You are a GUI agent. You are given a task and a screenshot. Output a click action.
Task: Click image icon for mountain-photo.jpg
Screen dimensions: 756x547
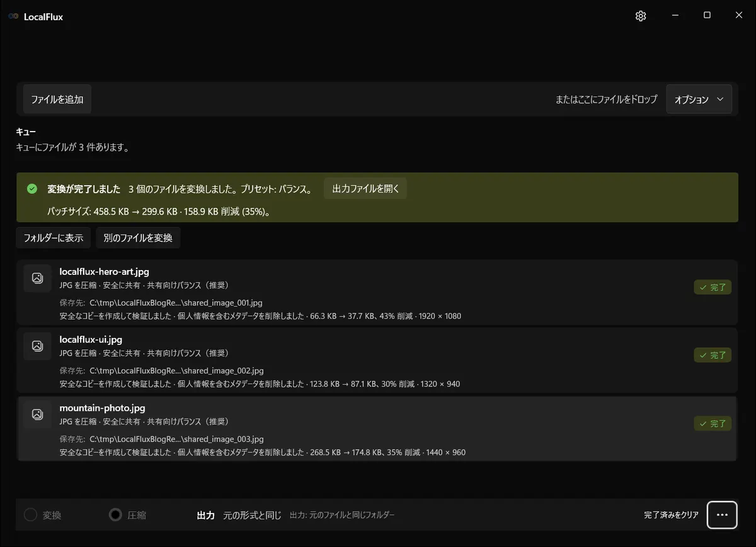tap(37, 414)
